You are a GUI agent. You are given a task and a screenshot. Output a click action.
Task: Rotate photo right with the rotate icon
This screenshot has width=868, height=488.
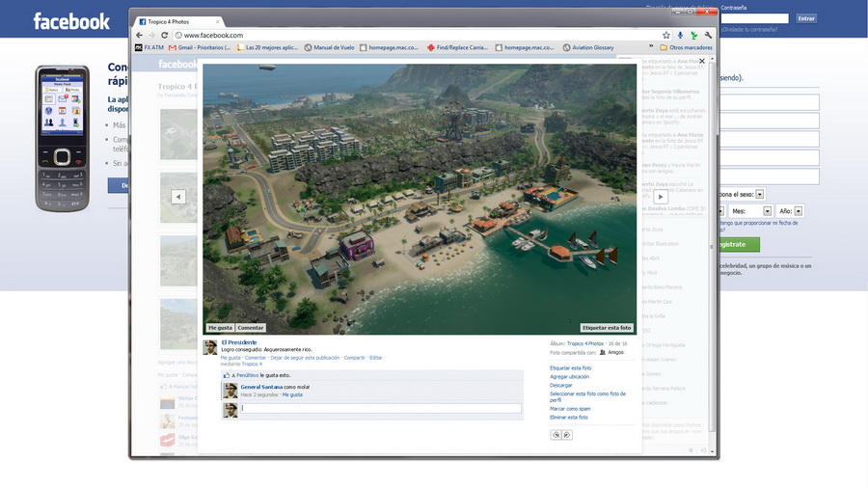point(567,435)
